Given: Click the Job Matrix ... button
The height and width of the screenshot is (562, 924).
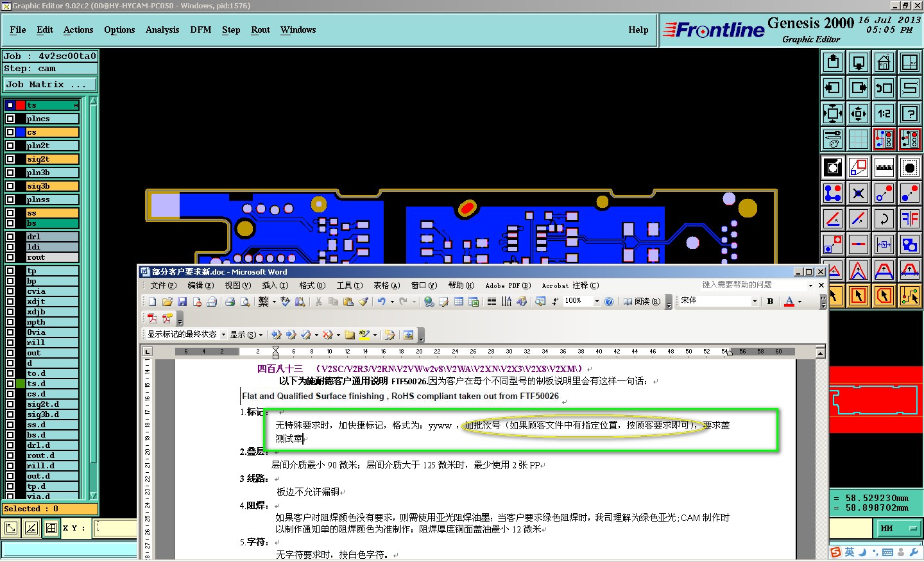Looking at the screenshot, I should pyautogui.click(x=50, y=85).
